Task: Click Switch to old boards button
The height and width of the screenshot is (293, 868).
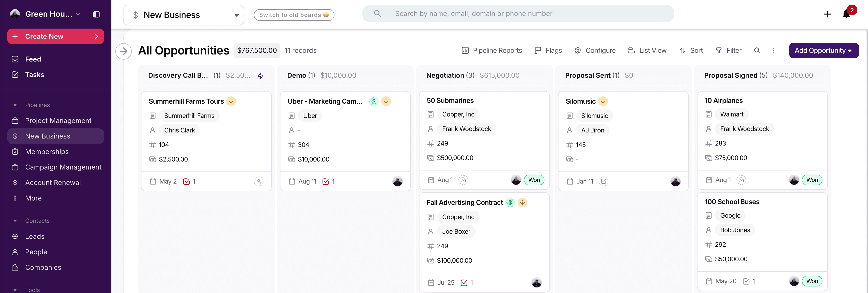Action: (x=294, y=15)
